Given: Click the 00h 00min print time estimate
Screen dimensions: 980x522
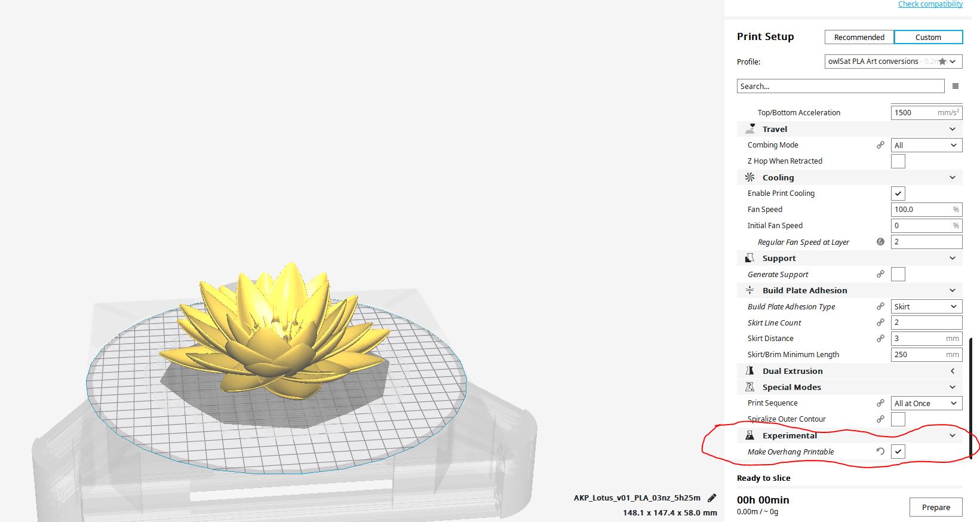Looking at the screenshot, I should point(763,500).
